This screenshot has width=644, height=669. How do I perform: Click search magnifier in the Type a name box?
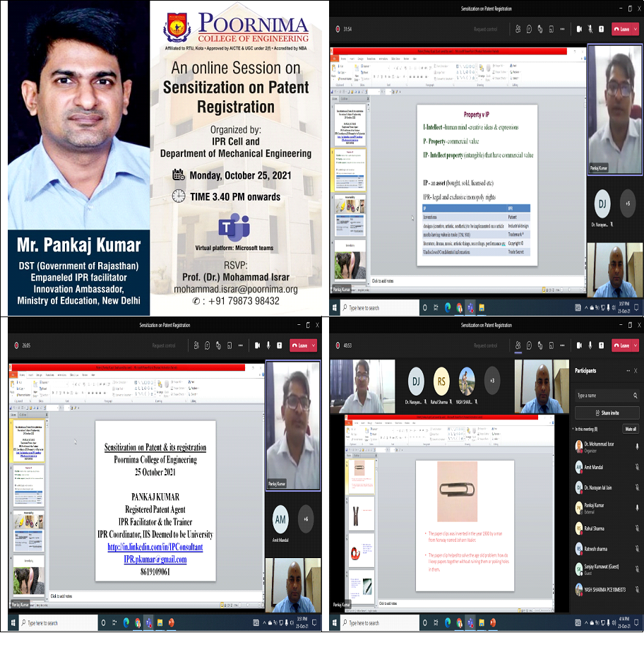click(x=635, y=396)
